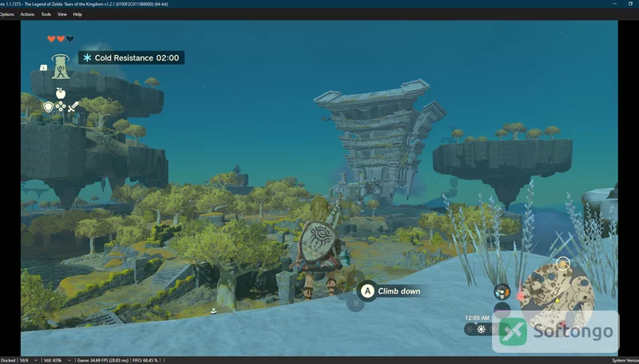Click the weather forecast snowflake icon
Image resolution: width=639 pixels, height=364 pixels.
coord(482,330)
